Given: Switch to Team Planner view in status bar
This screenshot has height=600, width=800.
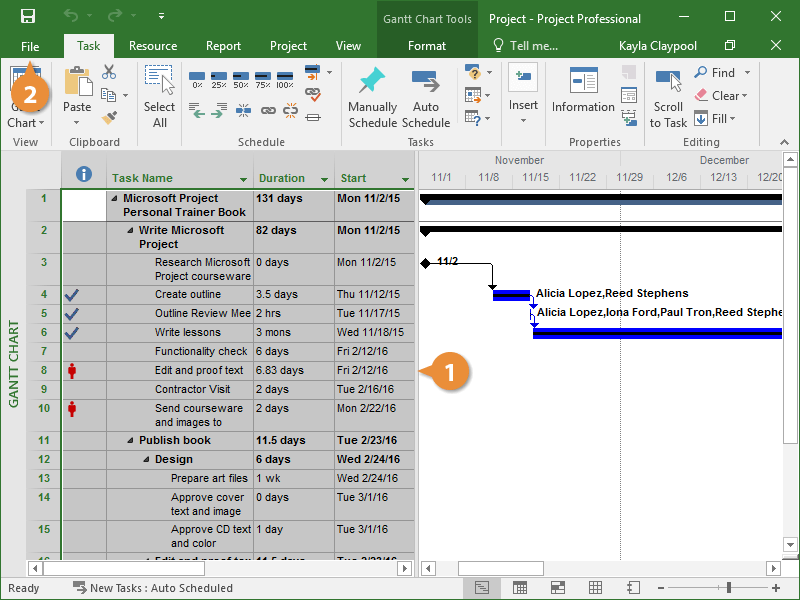Looking at the screenshot, I should [x=558, y=588].
